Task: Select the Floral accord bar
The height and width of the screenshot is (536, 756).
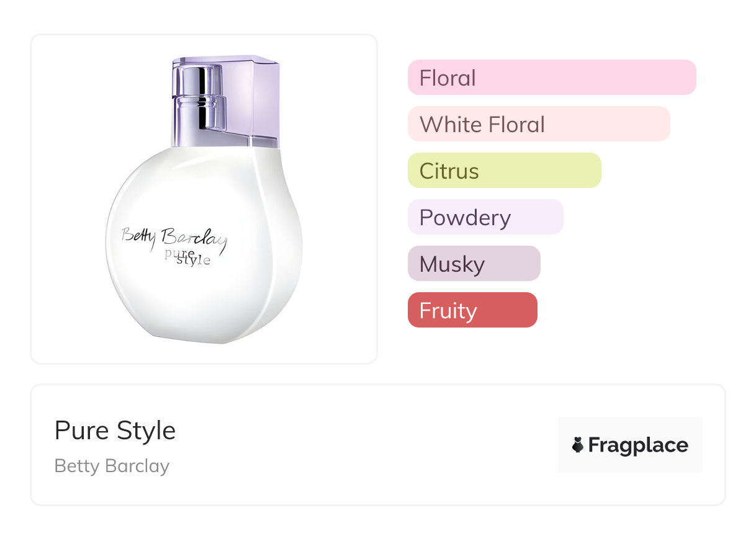Action: pos(551,78)
